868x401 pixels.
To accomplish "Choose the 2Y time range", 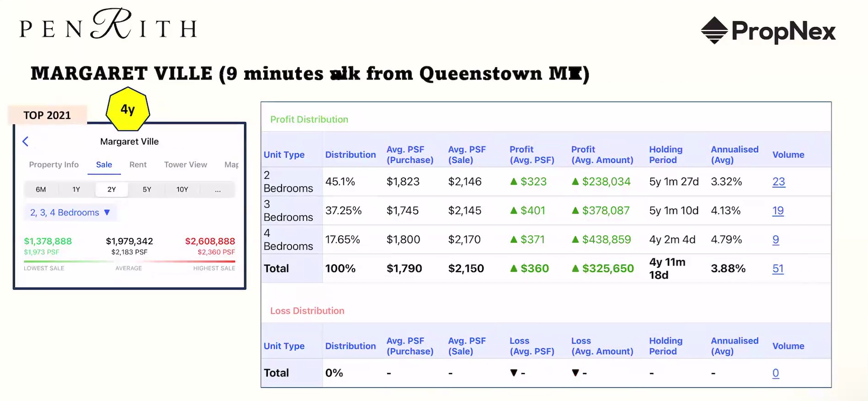I will [112, 189].
